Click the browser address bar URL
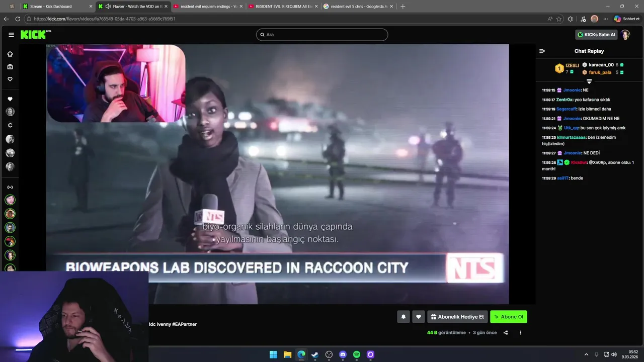This screenshot has height=362, width=644. coord(105,19)
